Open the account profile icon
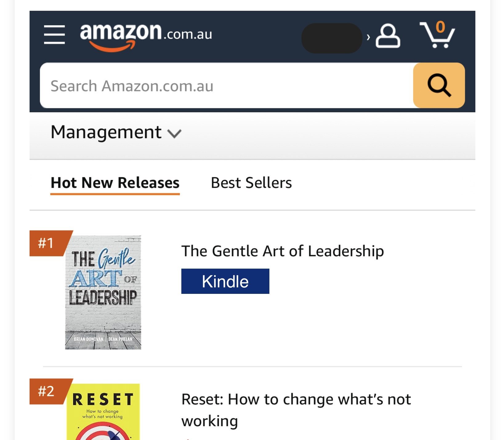Image resolution: width=504 pixels, height=440 pixels. (x=388, y=36)
